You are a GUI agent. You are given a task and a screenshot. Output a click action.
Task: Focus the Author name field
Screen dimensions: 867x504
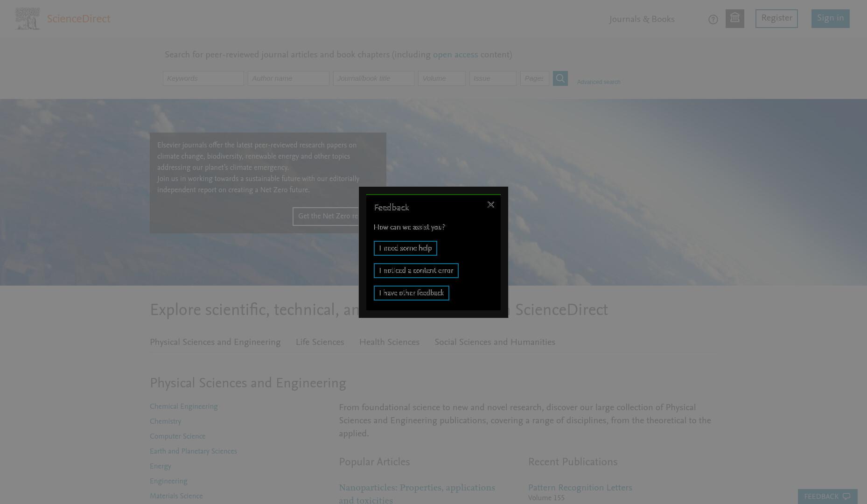click(288, 78)
